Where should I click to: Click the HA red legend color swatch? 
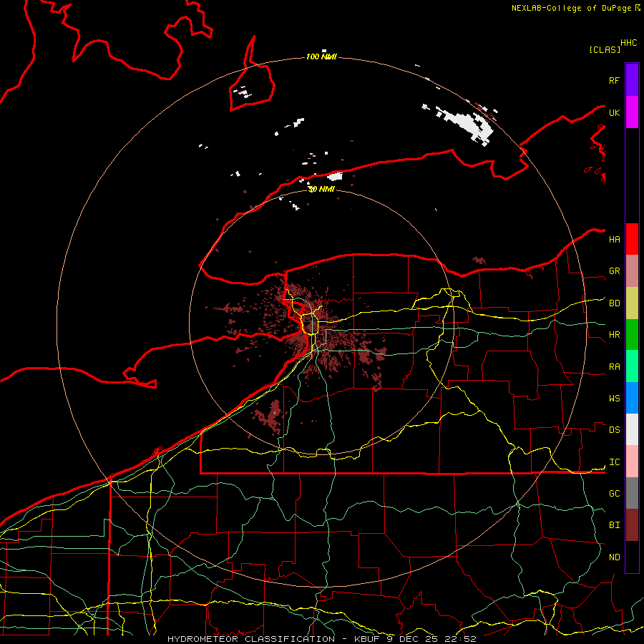(x=632, y=239)
